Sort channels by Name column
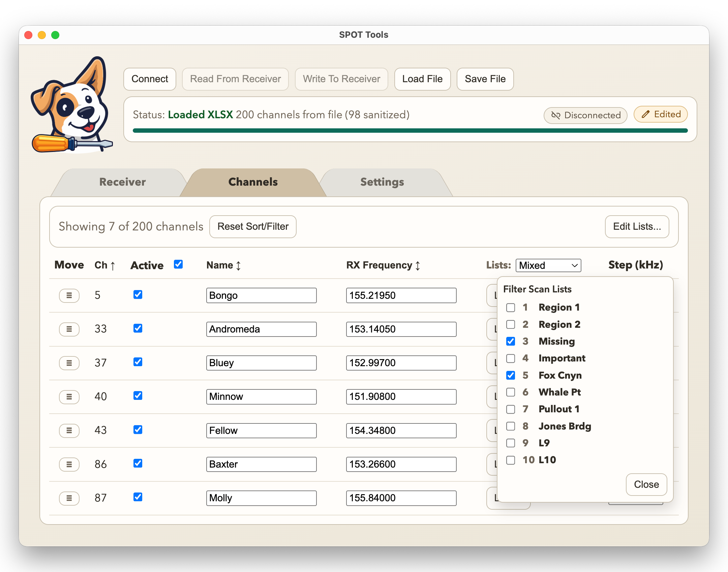Screen dimensions: 728x572 point(223,265)
